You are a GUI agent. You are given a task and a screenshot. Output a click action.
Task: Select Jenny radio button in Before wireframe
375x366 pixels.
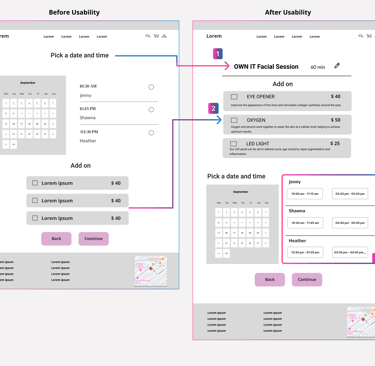click(151, 87)
